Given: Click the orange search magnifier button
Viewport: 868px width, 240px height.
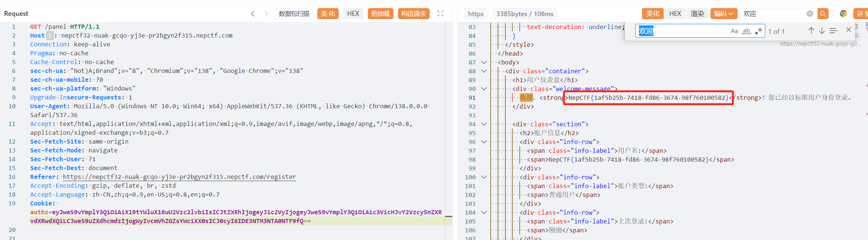Looking at the screenshot, I should (x=823, y=14).
